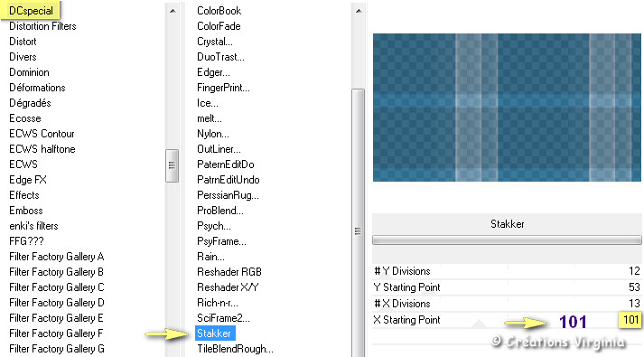Choose Filter Factory Gallery A
644x357 pixels.
point(57,257)
